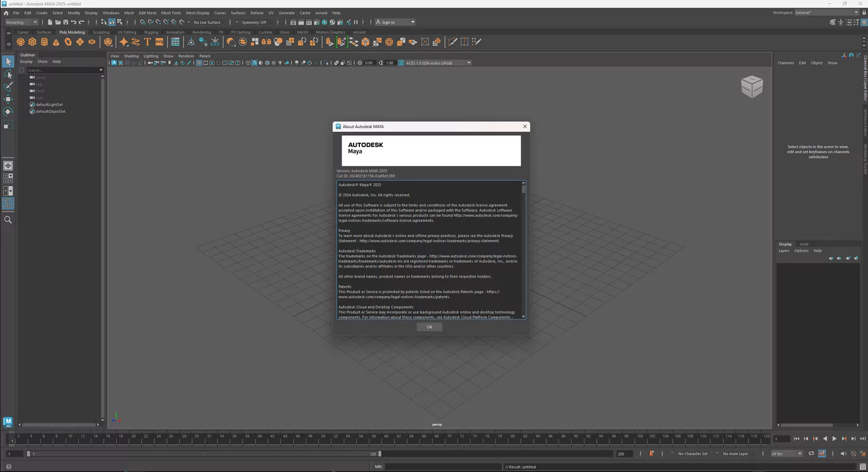Open the SVG tool from the shelf
The width and height of the screenshot is (868, 472).
point(159,42)
